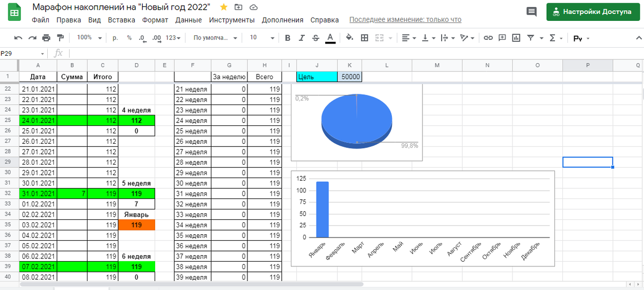Open vertical align dropdown
The image size is (644, 290).
[428, 38]
